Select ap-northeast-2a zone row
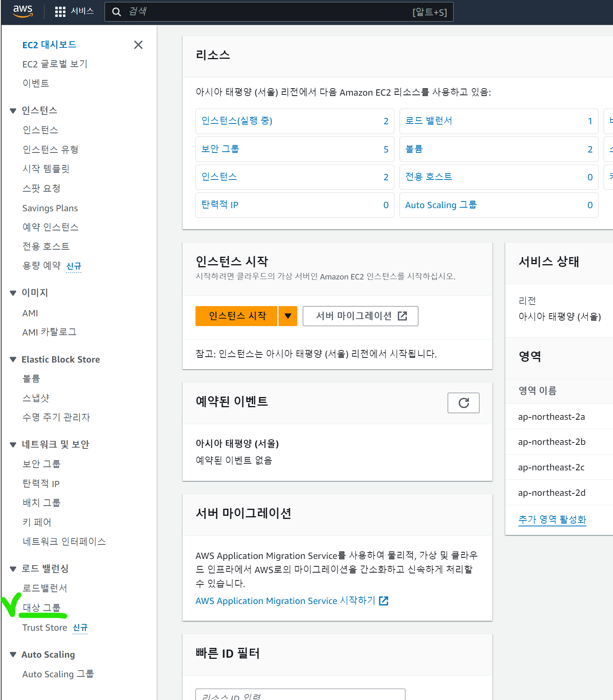The width and height of the screenshot is (613, 700). [x=559, y=417]
